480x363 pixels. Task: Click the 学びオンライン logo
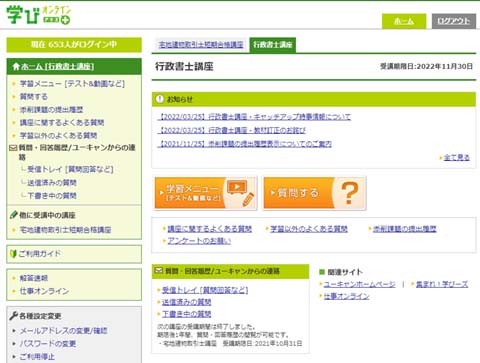39,15
